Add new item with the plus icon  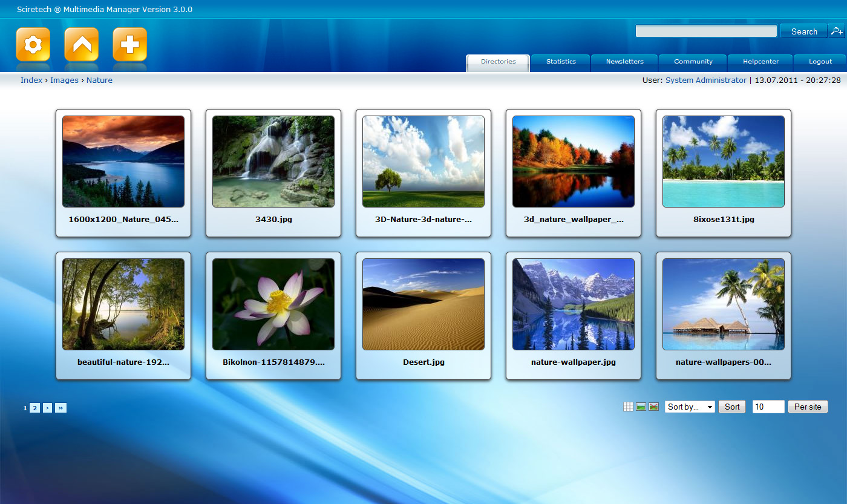click(x=130, y=44)
